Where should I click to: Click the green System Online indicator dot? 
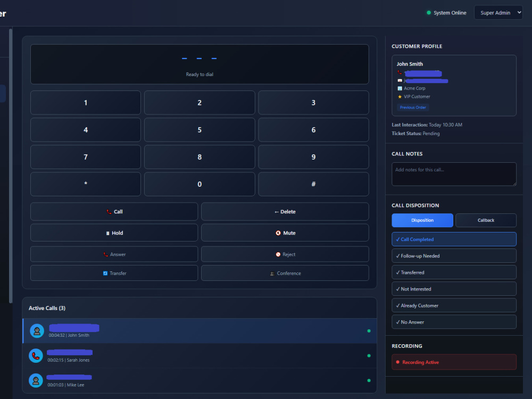coord(428,13)
